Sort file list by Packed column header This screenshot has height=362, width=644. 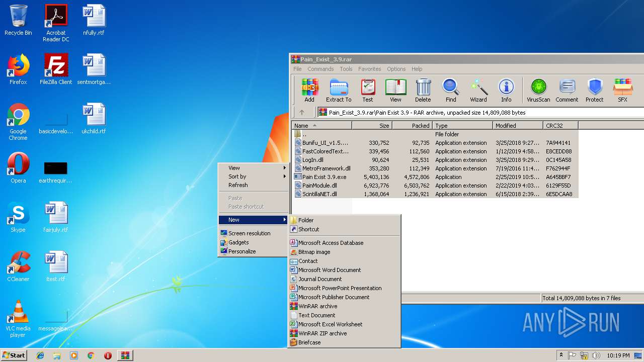point(413,126)
